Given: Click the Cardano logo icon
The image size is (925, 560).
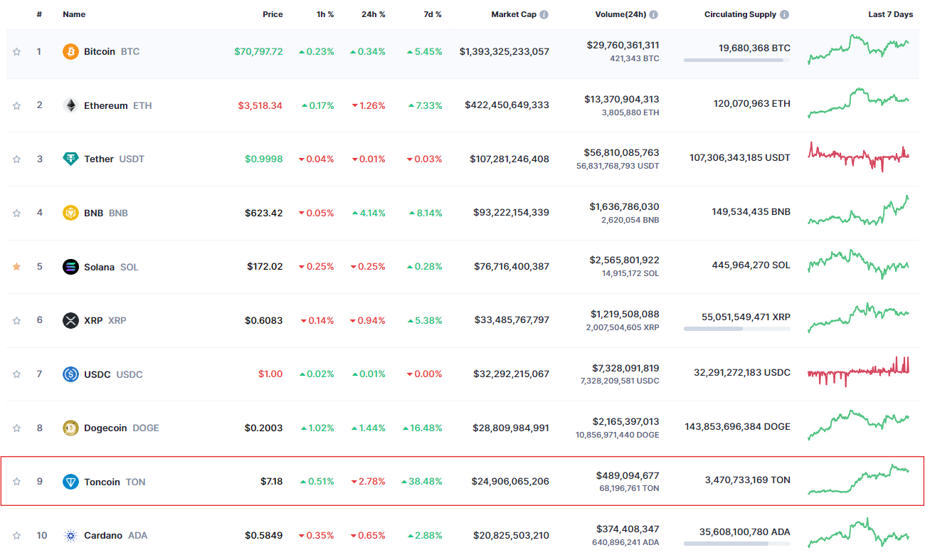Looking at the screenshot, I should pyautogui.click(x=70, y=535).
